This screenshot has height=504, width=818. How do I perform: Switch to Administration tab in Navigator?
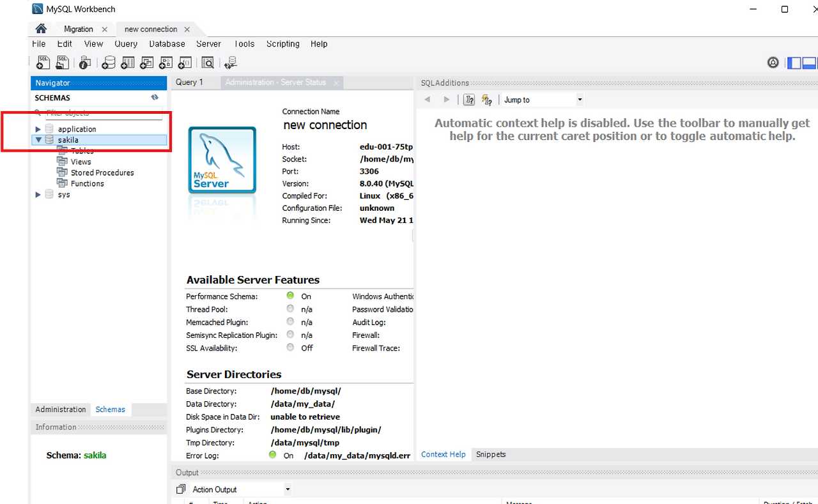tap(61, 409)
